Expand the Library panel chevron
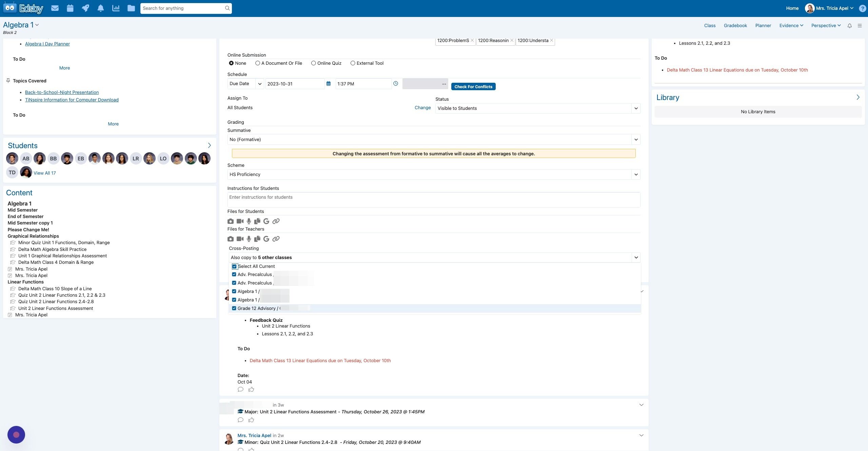The height and width of the screenshot is (451, 868). [x=858, y=97]
